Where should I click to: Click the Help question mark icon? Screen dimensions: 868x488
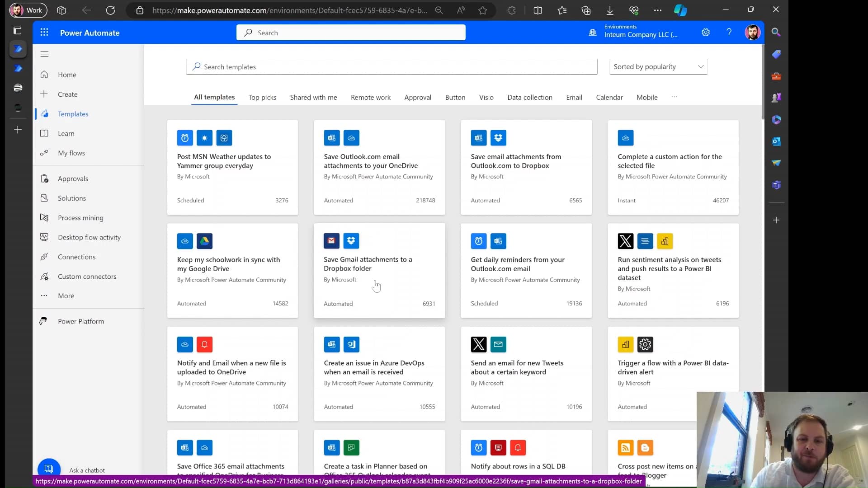click(x=729, y=33)
